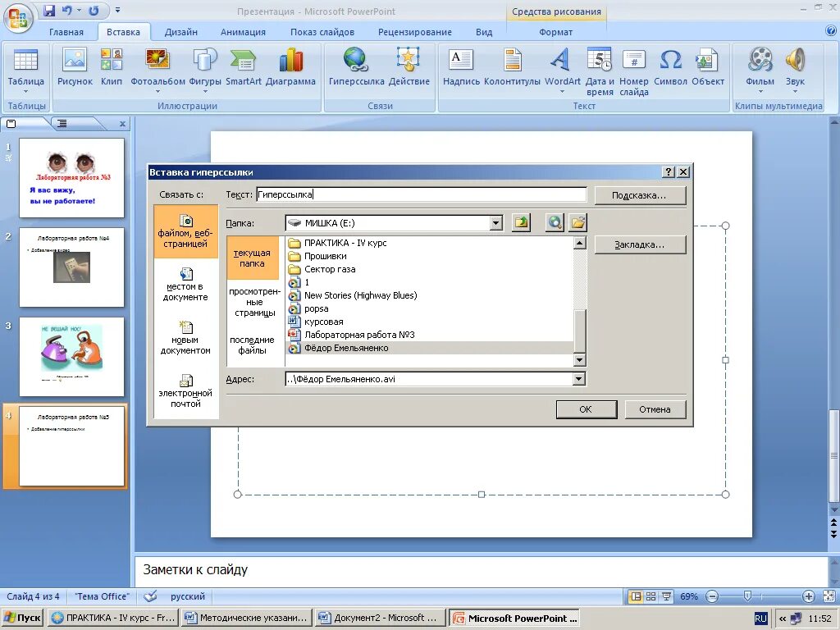Undo the last action
Screen dimensions: 840x630
tap(66, 10)
